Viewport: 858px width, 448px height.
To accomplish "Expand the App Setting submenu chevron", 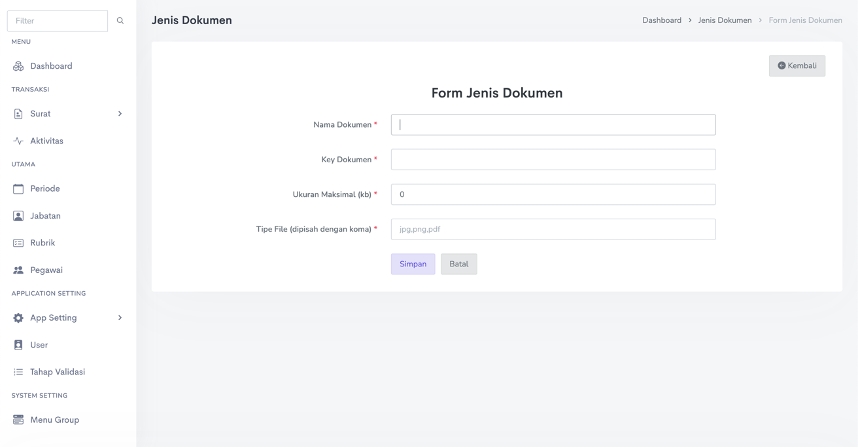I will [x=120, y=318].
